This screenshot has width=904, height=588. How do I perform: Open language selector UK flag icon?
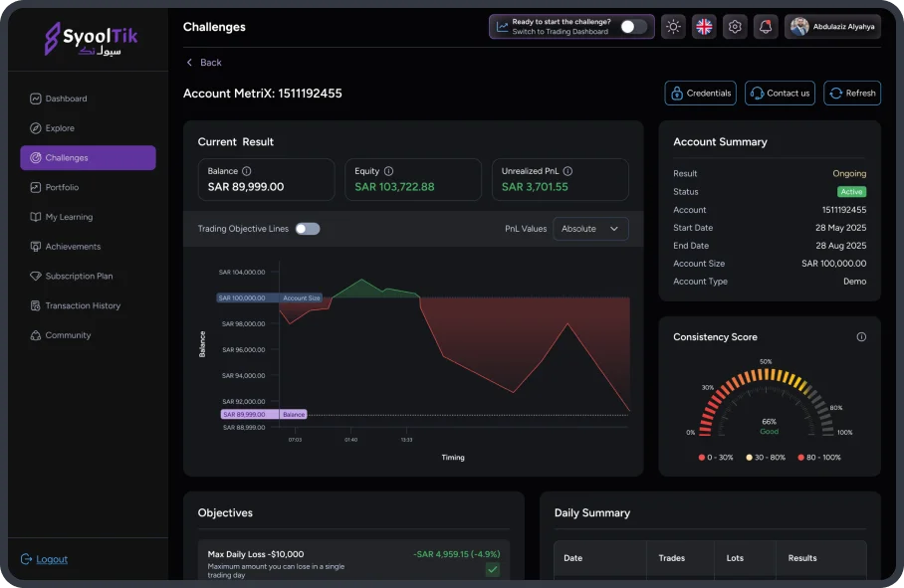point(704,27)
